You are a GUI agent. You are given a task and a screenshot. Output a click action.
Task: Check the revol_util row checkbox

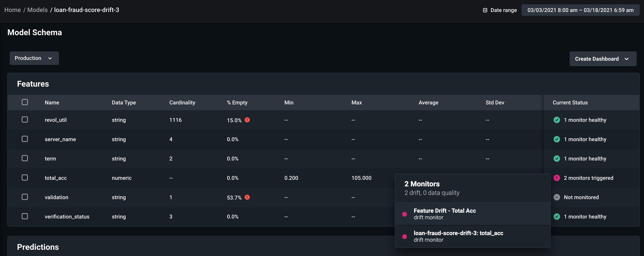tap(25, 119)
